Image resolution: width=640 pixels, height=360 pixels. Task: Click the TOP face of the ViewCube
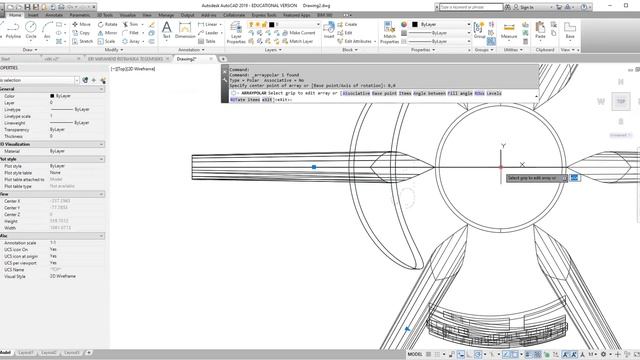click(x=621, y=101)
